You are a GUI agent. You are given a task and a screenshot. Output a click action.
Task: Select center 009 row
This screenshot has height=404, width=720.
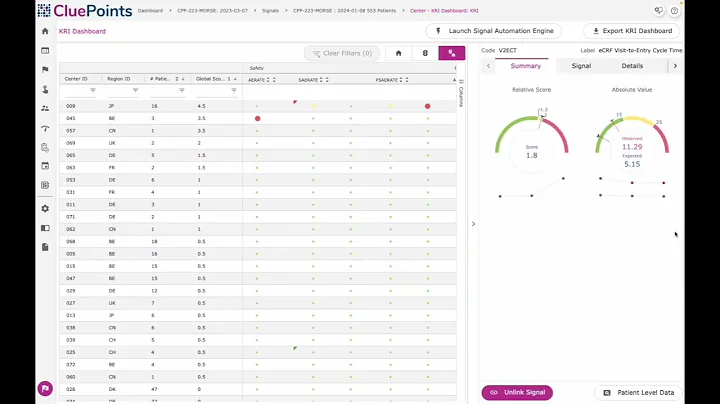(x=258, y=106)
